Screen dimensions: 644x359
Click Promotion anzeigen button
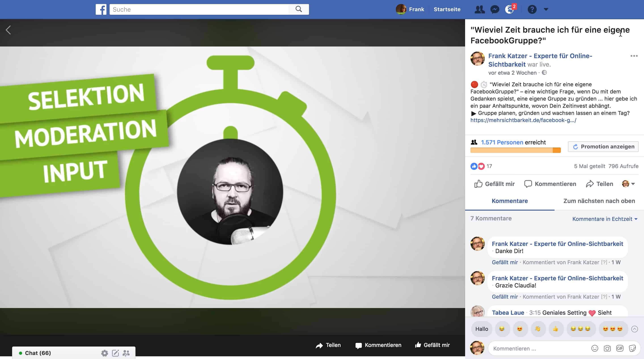point(603,146)
